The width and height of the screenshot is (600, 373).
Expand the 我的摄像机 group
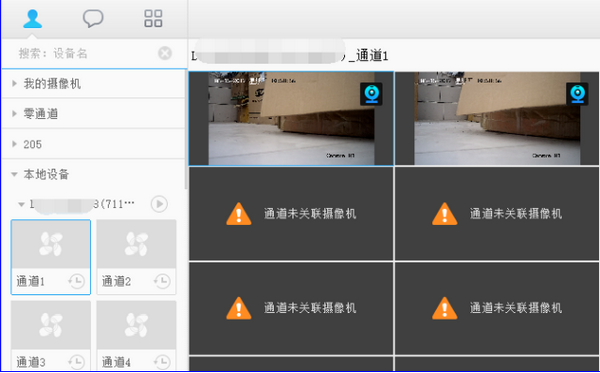(x=15, y=83)
